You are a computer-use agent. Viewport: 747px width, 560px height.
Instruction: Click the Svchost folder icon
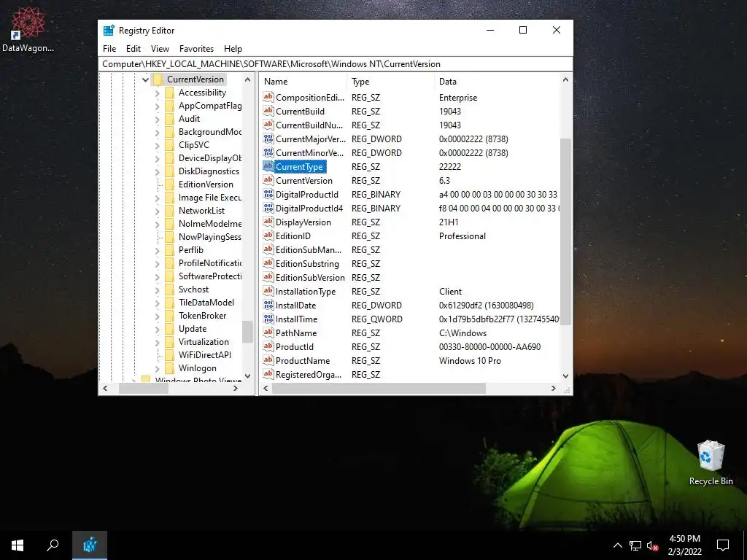coord(169,289)
